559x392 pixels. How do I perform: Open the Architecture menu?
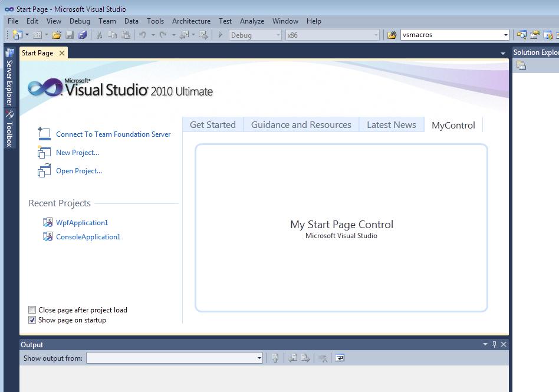191,21
